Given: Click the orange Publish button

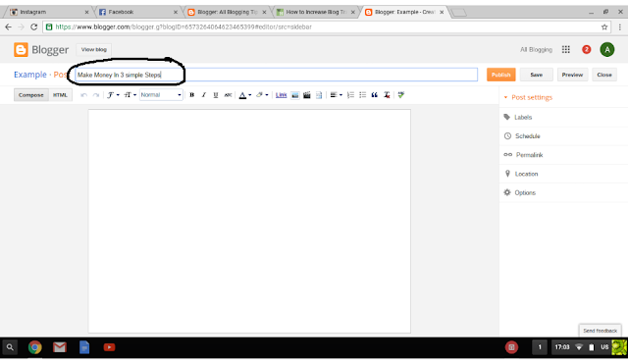Looking at the screenshot, I should (501, 75).
